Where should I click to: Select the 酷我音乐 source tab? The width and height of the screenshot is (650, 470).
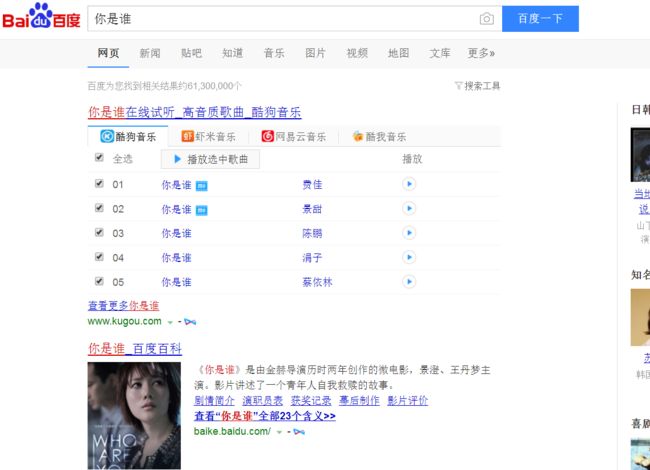[x=379, y=136]
